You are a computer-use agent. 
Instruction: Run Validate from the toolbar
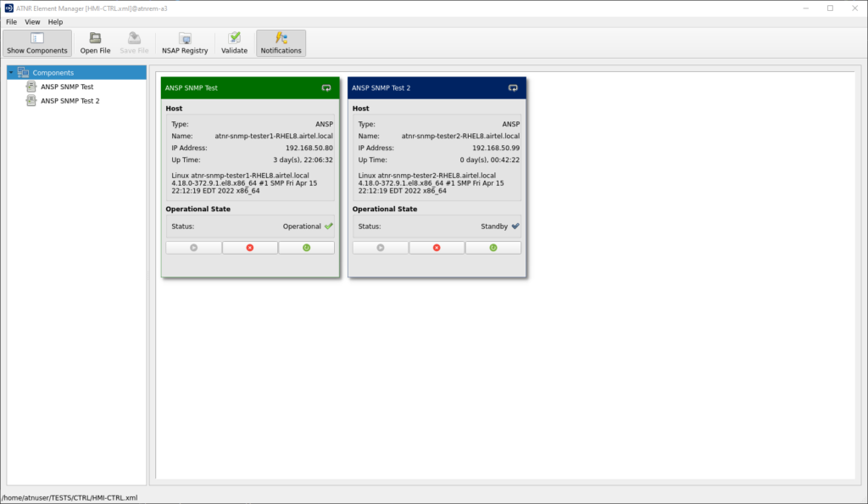(234, 43)
